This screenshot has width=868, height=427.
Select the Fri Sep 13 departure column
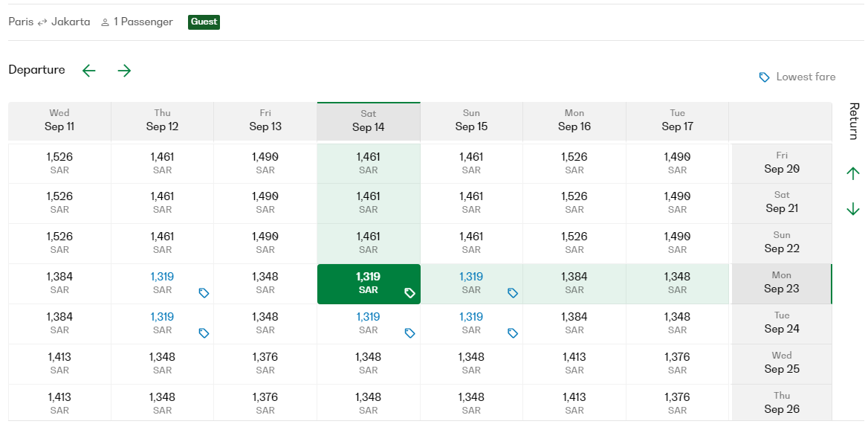click(265, 121)
